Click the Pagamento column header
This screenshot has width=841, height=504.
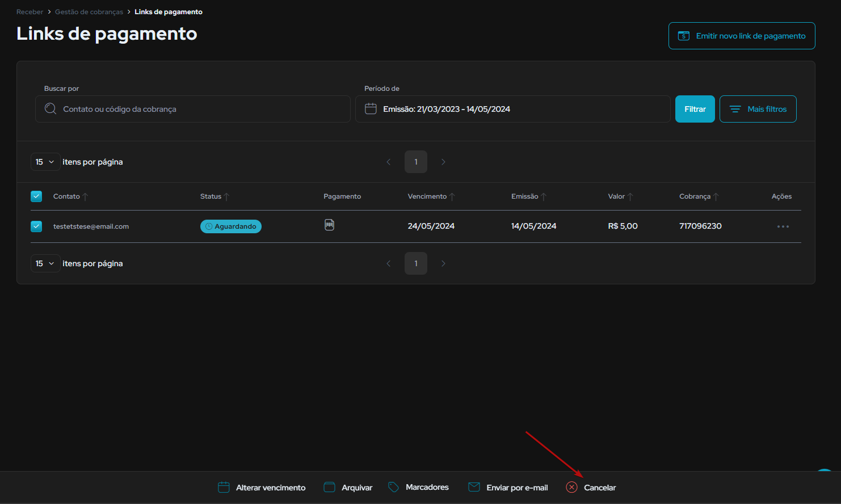click(x=342, y=196)
